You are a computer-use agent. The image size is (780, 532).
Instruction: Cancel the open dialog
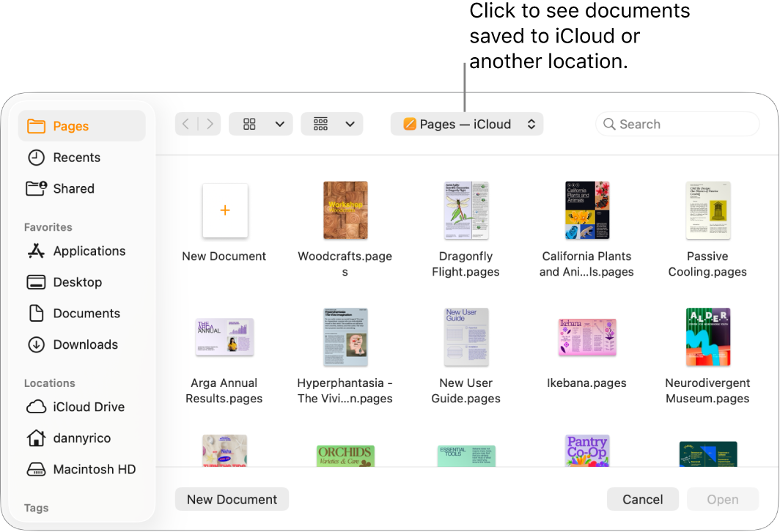pyautogui.click(x=642, y=499)
